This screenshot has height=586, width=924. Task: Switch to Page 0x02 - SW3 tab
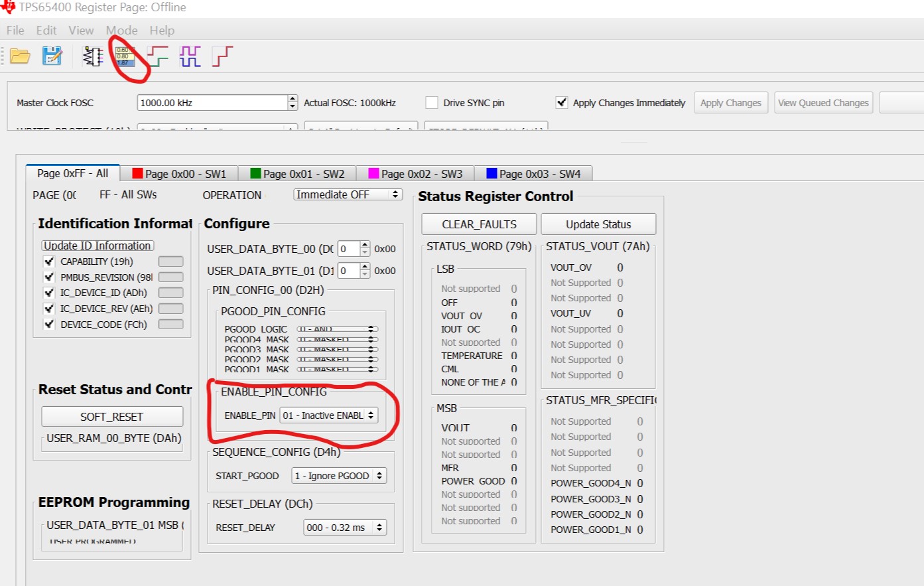point(415,174)
